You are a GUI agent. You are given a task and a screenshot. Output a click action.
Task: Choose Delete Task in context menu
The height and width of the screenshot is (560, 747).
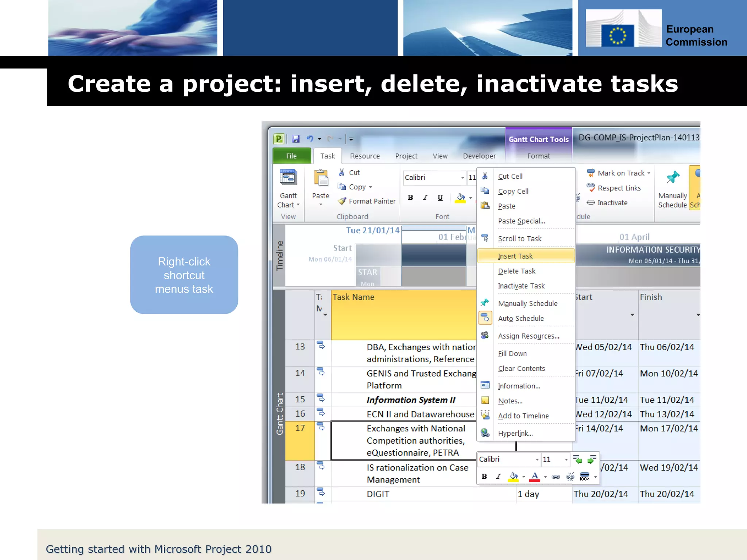(x=526, y=271)
